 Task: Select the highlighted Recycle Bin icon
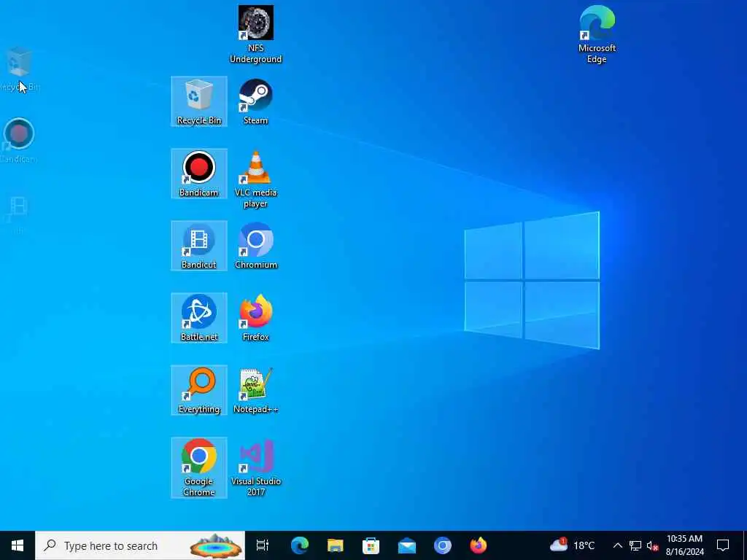click(199, 101)
